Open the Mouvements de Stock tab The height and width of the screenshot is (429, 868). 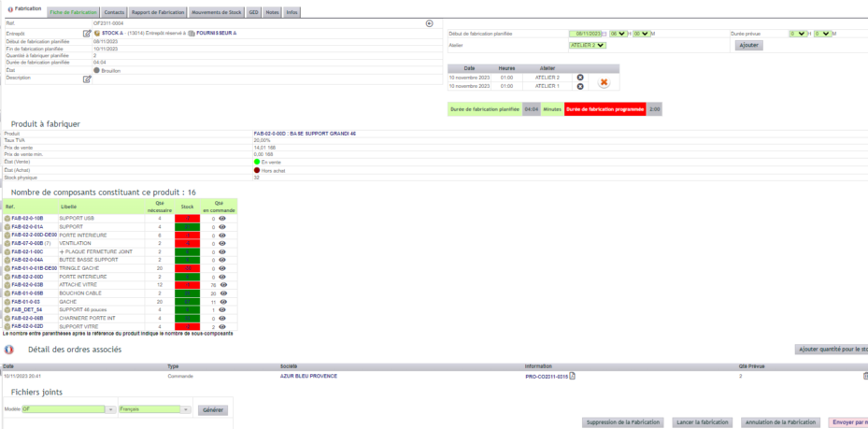(x=217, y=12)
